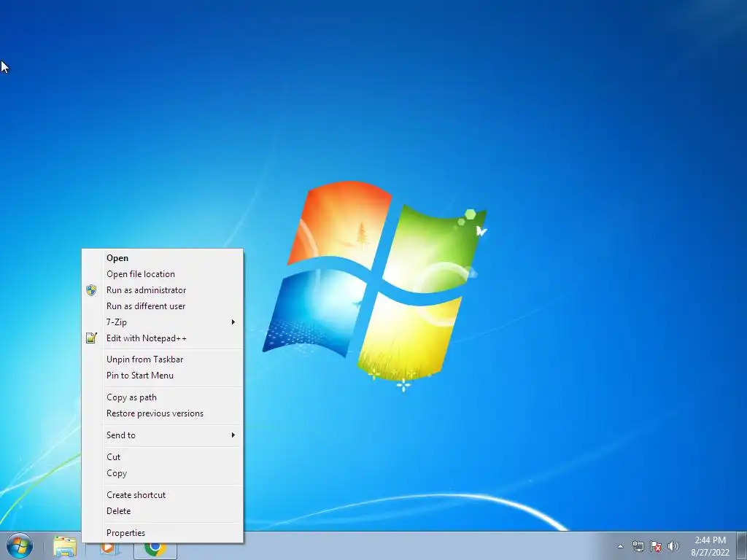Open Properties from context menu

[163, 533]
